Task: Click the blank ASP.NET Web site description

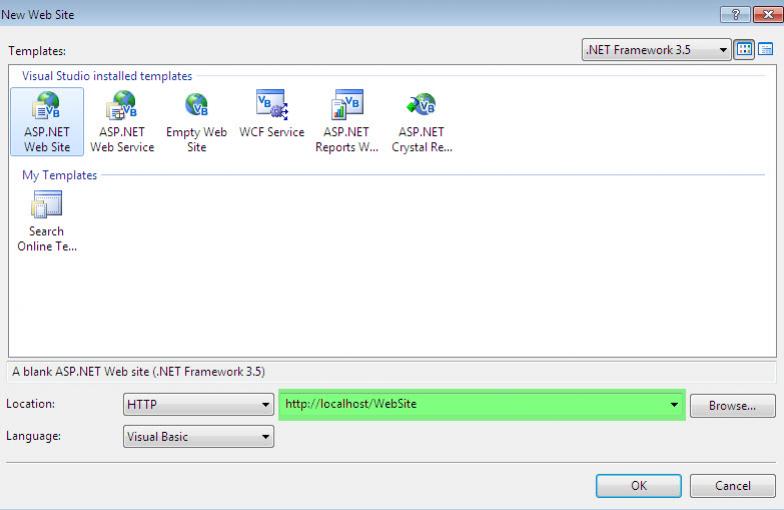Action: (x=138, y=372)
